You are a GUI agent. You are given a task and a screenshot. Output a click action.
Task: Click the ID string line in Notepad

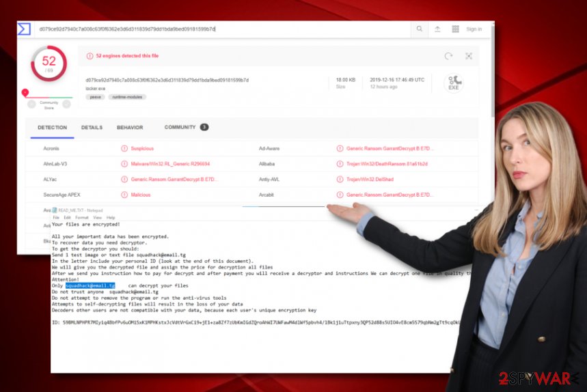pos(256,322)
